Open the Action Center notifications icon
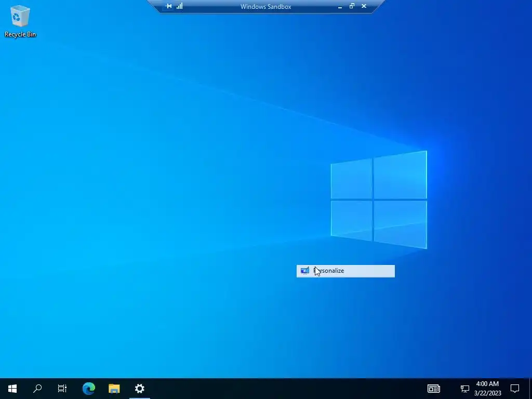Image resolution: width=532 pixels, height=399 pixels. click(x=515, y=389)
